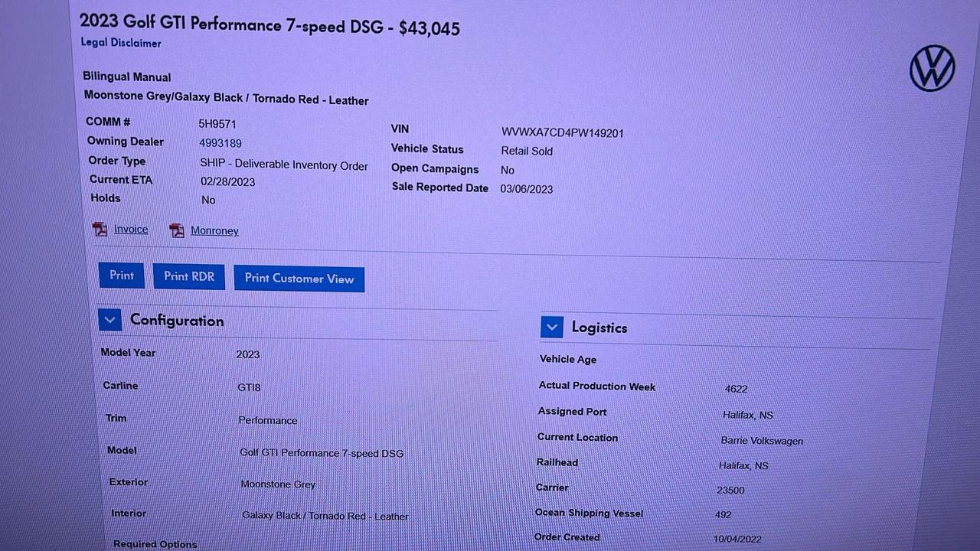Select the Exterior value Moonstone Grey

tap(278, 484)
